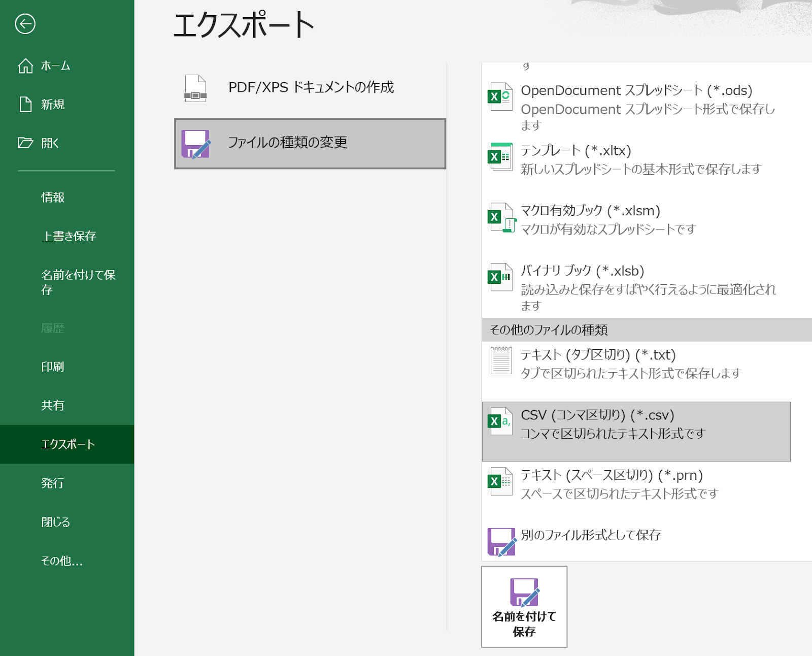Screen dimensions: 812x656
Task: Click the macro-enabled .xlsm file icon
Action: pos(501,217)
